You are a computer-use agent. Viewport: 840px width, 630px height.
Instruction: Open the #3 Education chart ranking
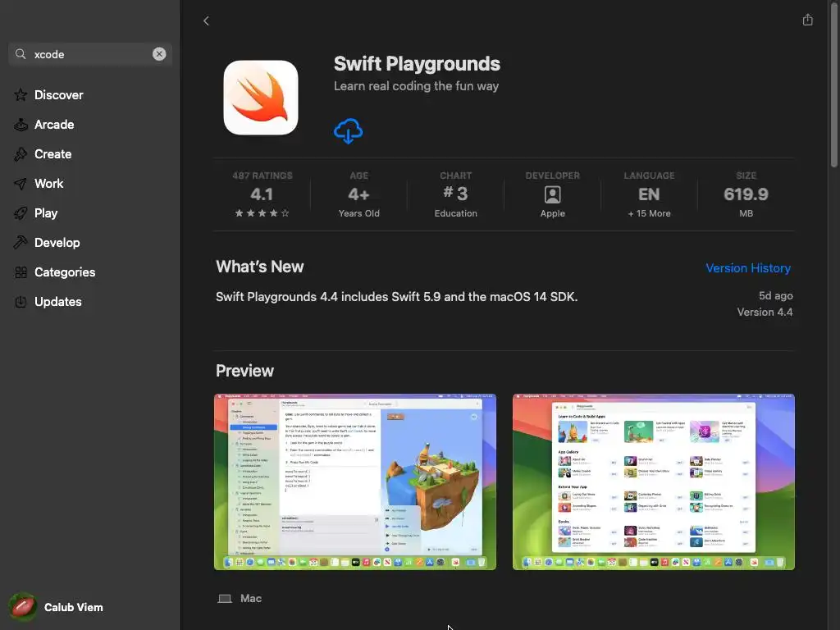[x=456, y=195]
